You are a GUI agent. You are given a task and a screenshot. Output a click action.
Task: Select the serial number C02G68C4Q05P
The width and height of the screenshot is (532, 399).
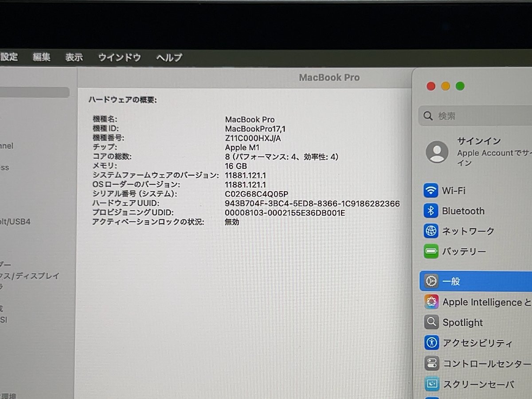tap(257, 194)
